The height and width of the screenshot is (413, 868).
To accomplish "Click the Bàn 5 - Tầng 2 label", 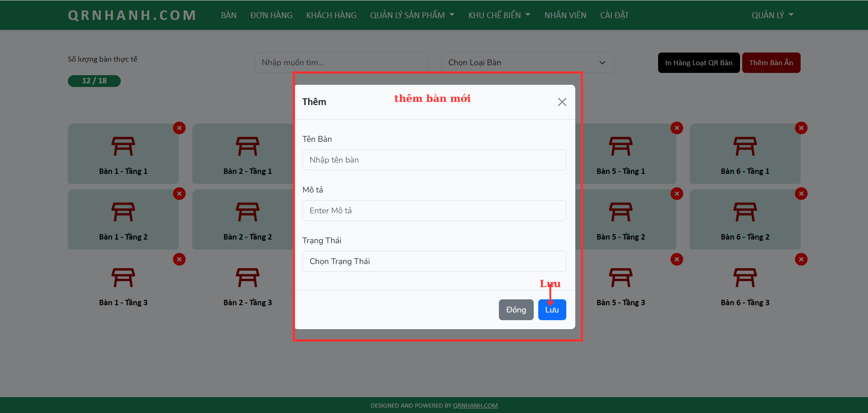I will coord(621,237).
